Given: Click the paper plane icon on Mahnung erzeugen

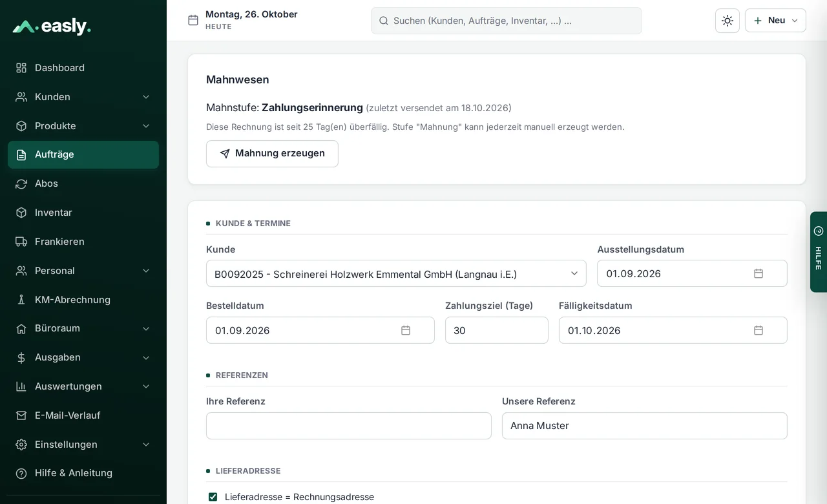Looking at the screenshot, I should pyautogui.click(x=225, y=154).
